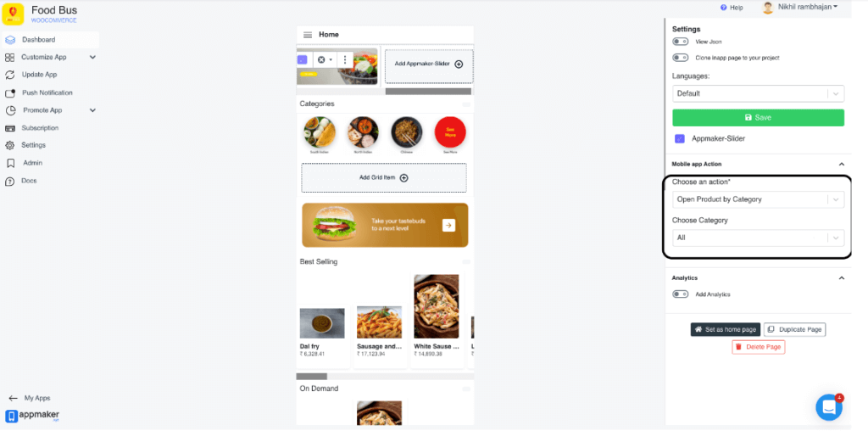Screen dimensions: 868x431
Task: Toggle the View Json switch
Action: (681, 42)
